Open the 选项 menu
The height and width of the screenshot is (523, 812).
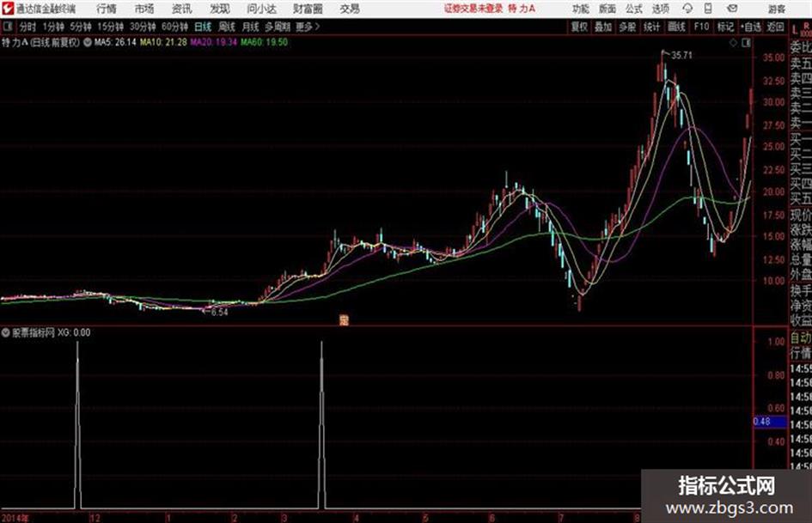click(x=660, y=9)
